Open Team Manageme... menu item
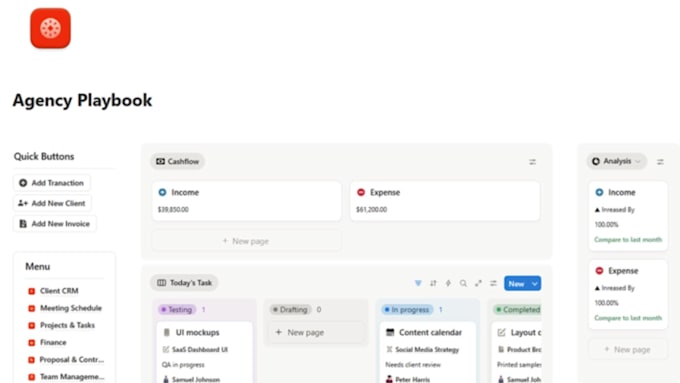The height and width of the screenshot is (383, 680). point(66,377)
